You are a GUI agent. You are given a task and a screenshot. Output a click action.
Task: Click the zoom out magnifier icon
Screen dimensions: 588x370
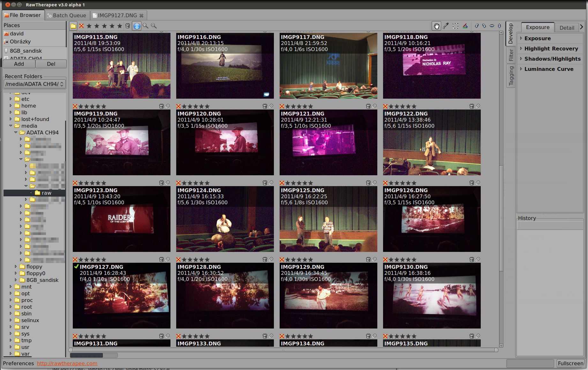146,26
